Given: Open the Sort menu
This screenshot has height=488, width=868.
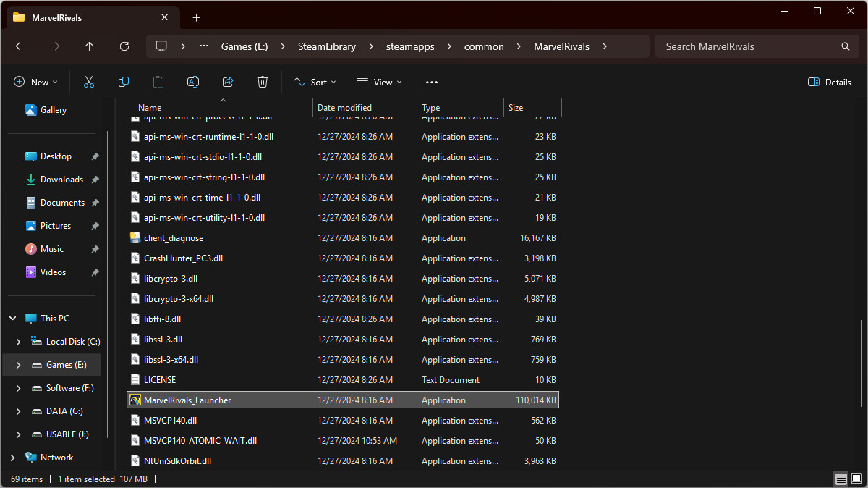Looking at the screenshot, I should [x=315, y=83].
